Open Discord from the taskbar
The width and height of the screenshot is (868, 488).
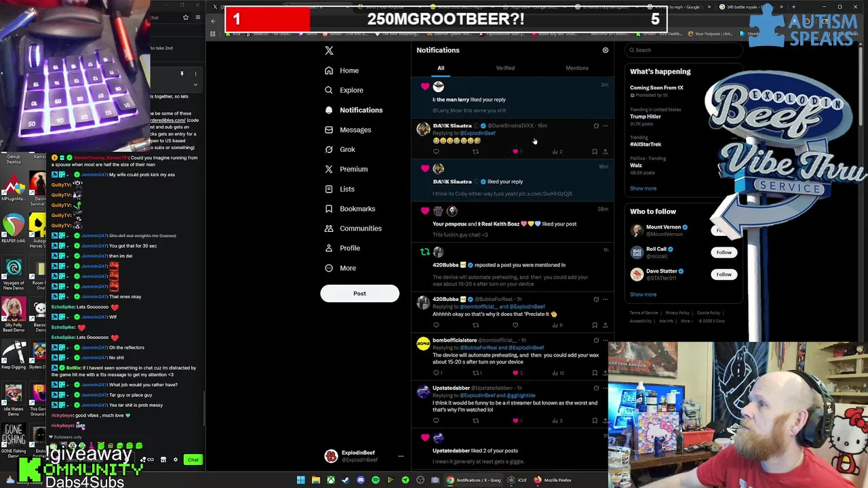(361, 481)
